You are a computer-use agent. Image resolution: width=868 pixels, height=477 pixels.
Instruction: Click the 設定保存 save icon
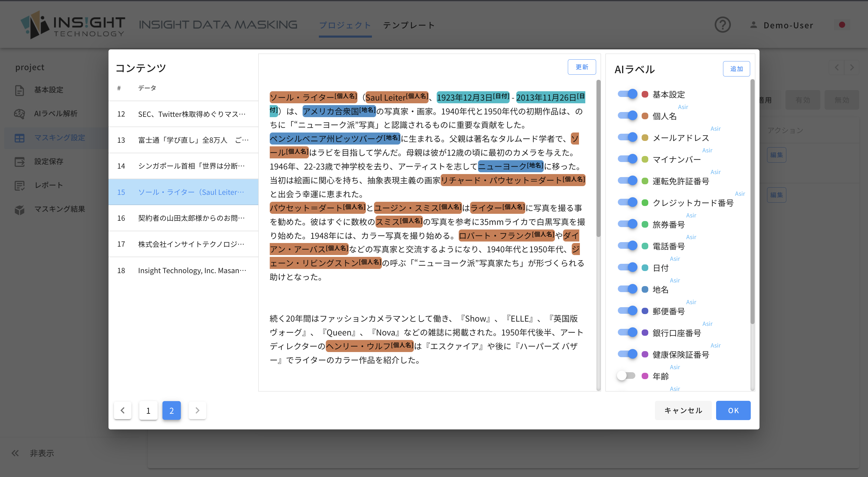click(x=20, y=162)
